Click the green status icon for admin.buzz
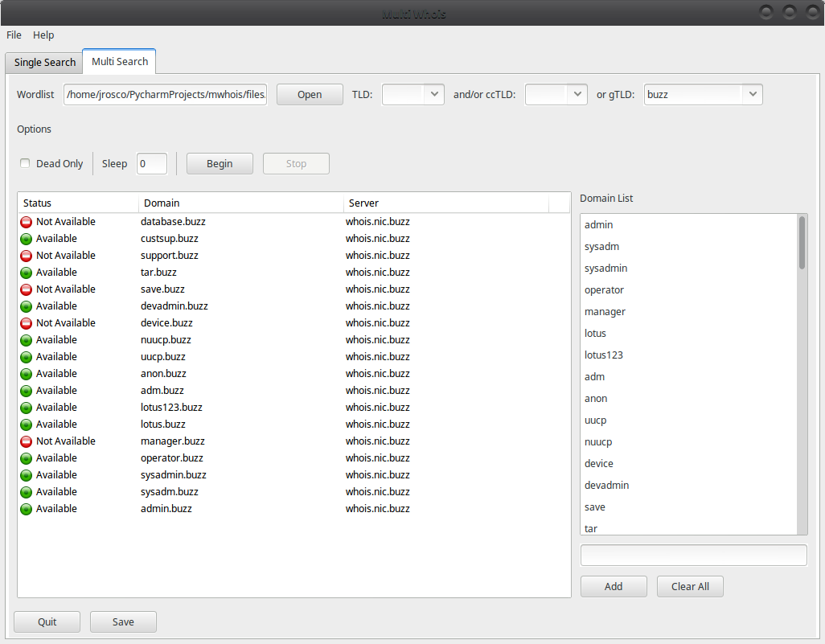825x644 pixels. pyautogui.click(x=27, y=509)
